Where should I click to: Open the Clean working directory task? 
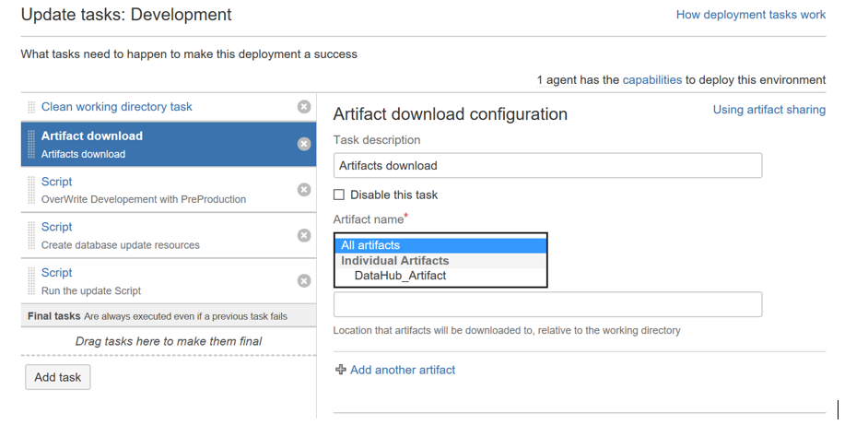tap(116, 107)
